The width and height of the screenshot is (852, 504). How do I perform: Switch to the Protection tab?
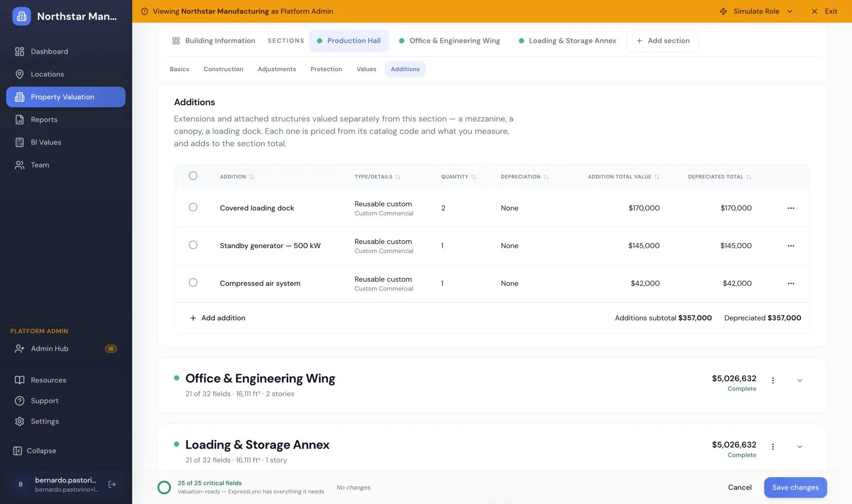(326, 69)
